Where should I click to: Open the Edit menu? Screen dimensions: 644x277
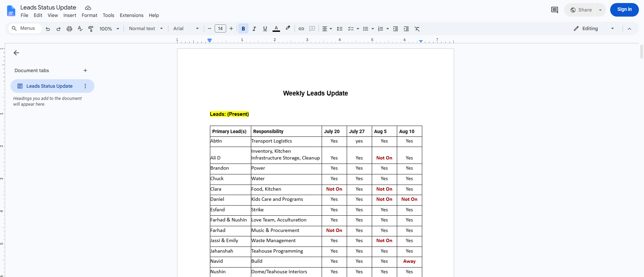click(38, 15)
